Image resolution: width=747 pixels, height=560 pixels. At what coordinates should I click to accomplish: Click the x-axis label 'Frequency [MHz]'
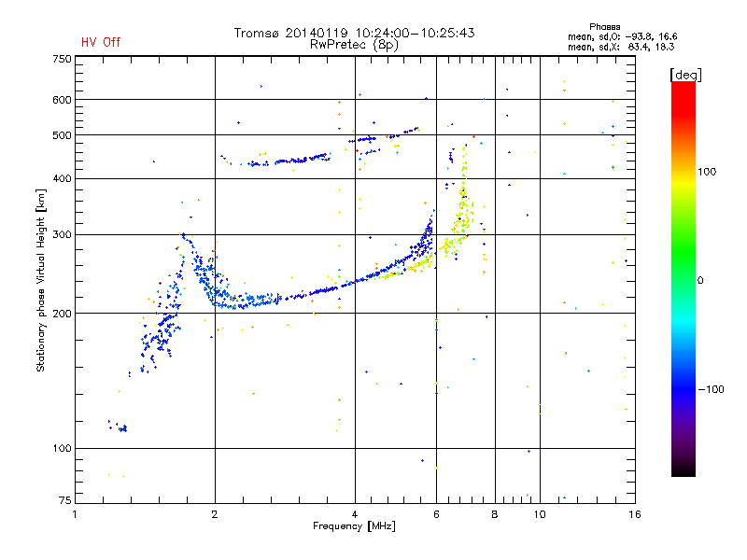coord(354,526)
